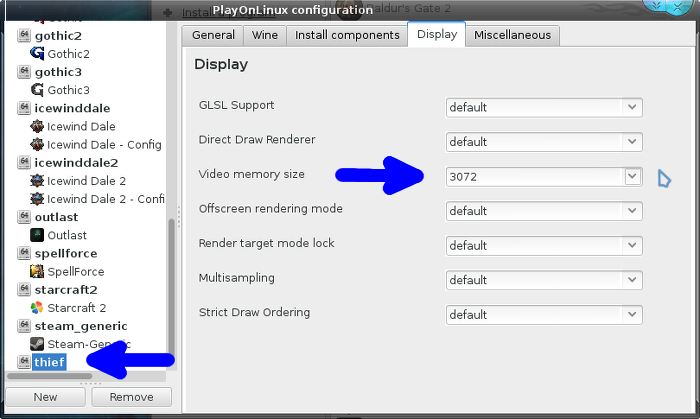Click the 64-bit drive icon beside thief

click(x=24, y=362)
